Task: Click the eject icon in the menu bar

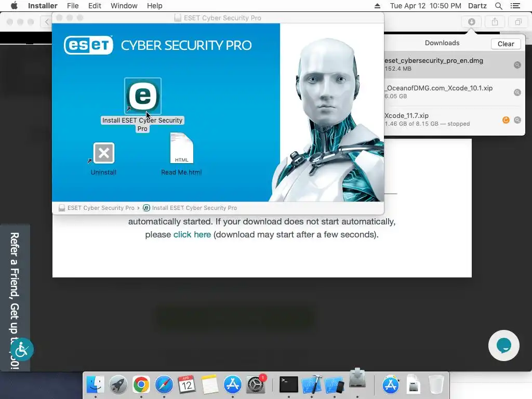Action: 377,6
